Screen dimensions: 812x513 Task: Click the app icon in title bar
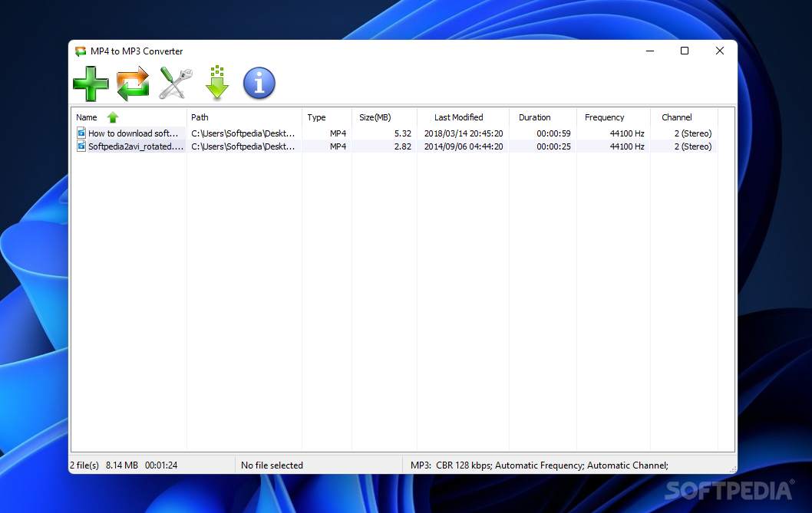coord(81,51)
